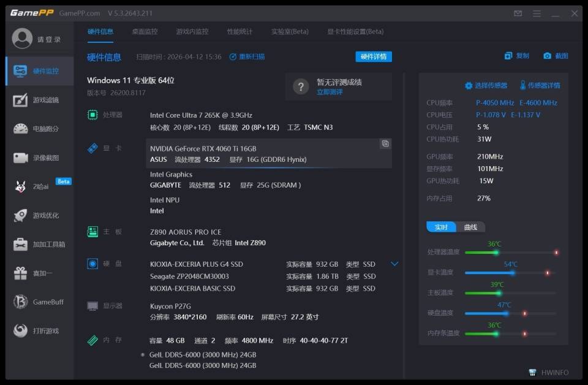588x385 pixels.
Task: Switch to the 性能统计 tab
Action: [239, 31]
